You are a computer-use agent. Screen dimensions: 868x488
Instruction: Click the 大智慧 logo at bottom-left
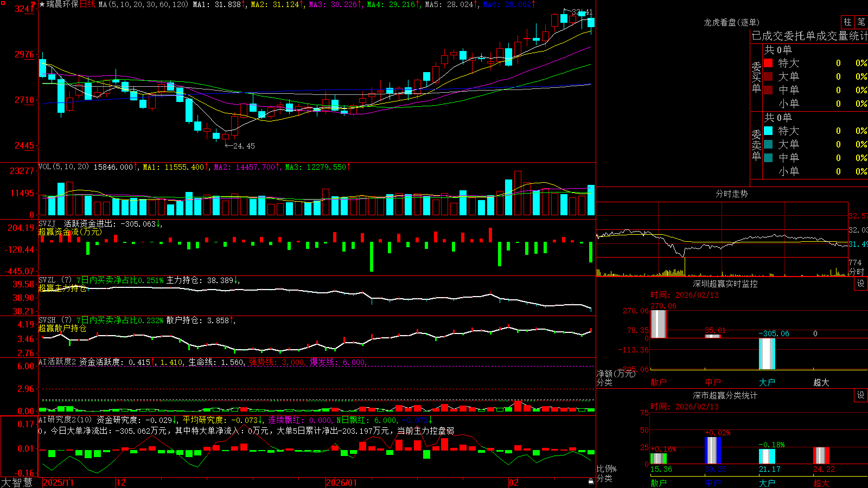point(17,483)
